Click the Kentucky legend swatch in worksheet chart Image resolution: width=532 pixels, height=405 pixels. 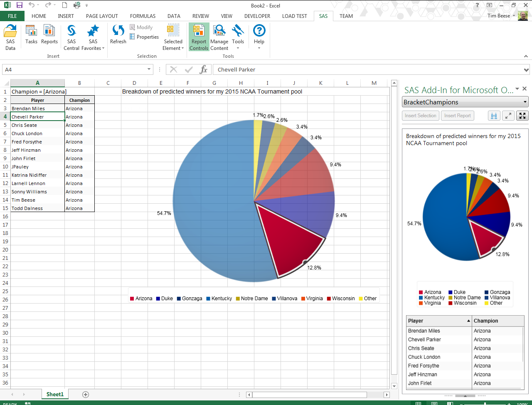pos(208,299)
